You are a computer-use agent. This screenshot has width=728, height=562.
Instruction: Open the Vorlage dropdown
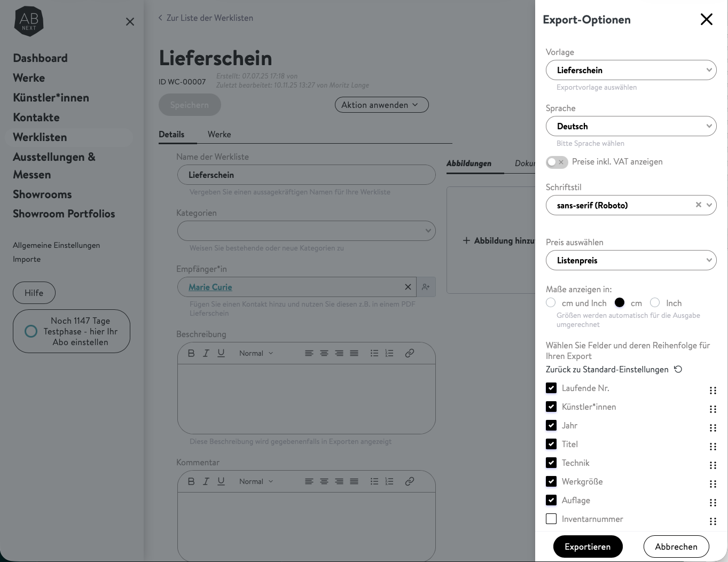point(631,70)
